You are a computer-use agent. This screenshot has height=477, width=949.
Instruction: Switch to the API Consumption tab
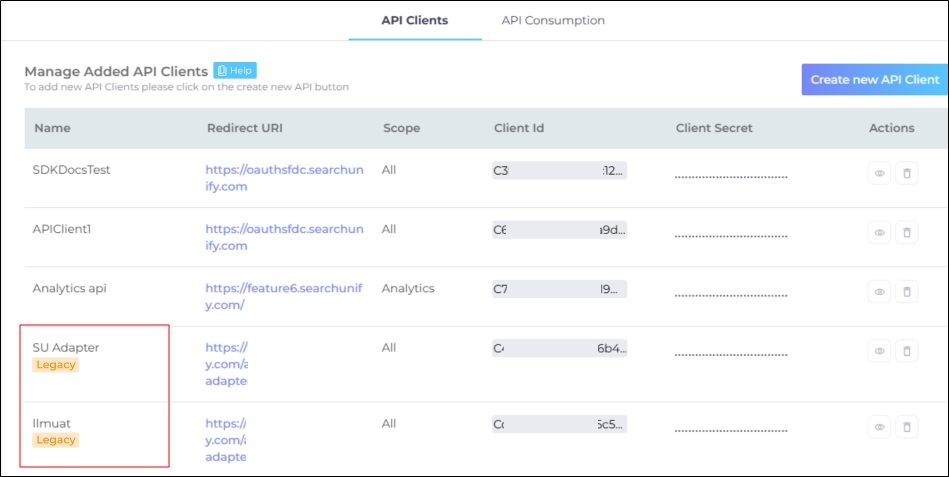[x=553, y=20]
